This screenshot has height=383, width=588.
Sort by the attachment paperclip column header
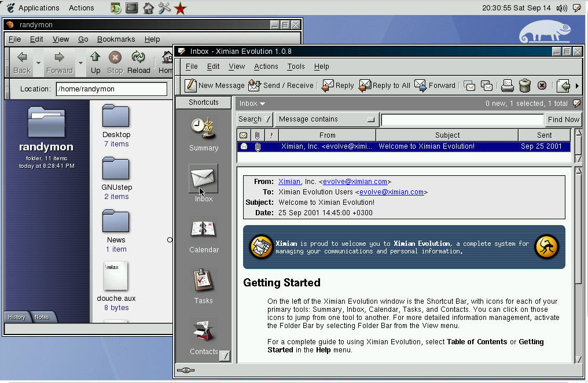(x=257, y=135)
